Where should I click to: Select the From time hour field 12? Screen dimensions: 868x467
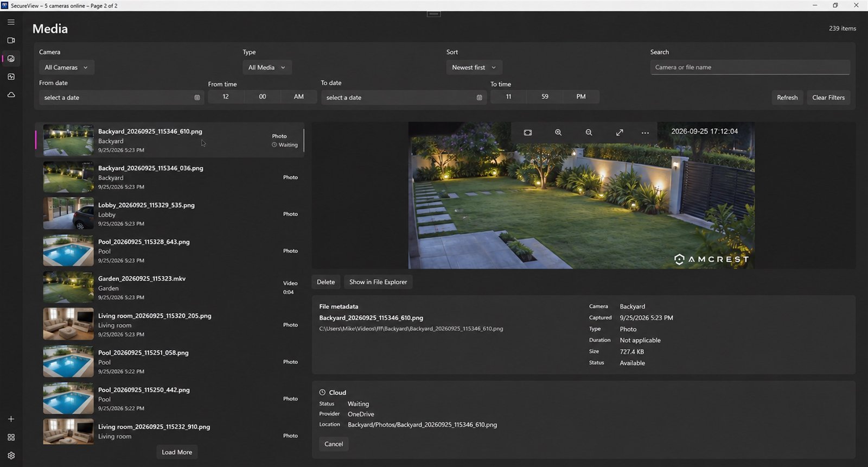pyautogui.click(x=226, y=97)
